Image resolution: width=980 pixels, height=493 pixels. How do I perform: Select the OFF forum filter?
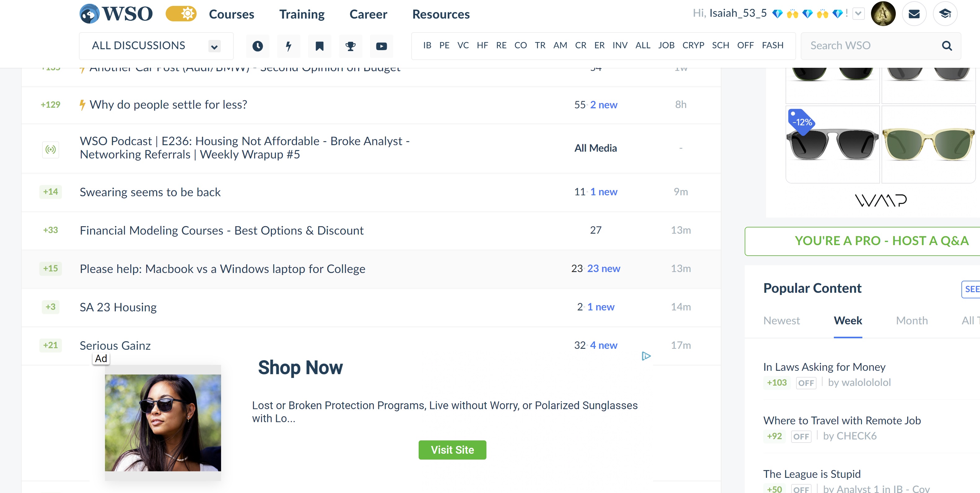coord(745,45)
